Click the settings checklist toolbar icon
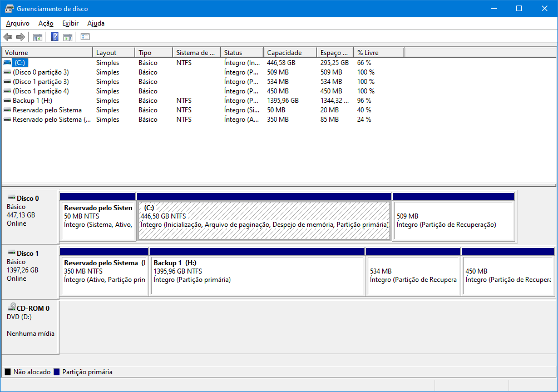Image resolution: width=558 pixels, height=392 pixels. point(85,37)
